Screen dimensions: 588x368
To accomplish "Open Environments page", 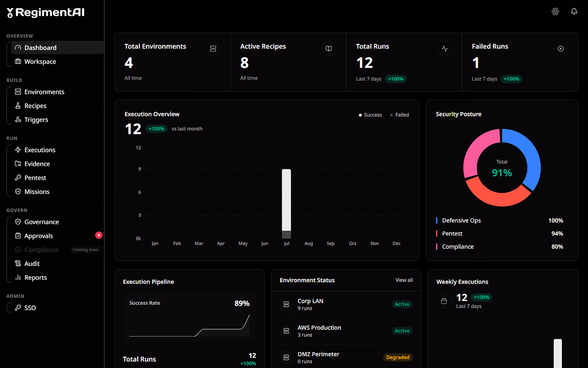I will [57, 92].
